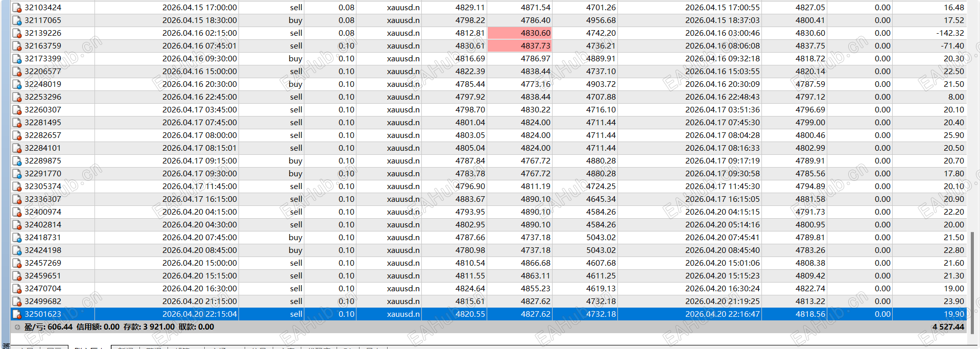Select open time 2026.04.17 08:15:01

pyautogui.click(x=200, y=148)
